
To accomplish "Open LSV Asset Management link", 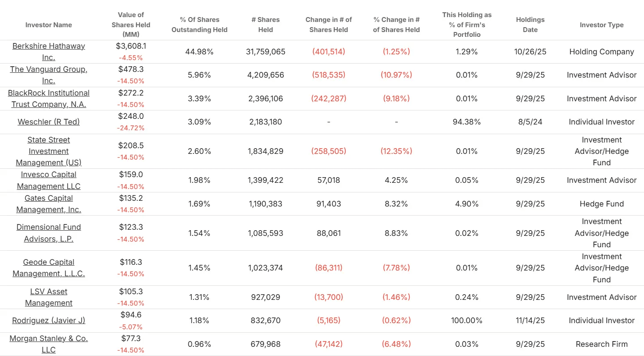I will click(49, 297).
